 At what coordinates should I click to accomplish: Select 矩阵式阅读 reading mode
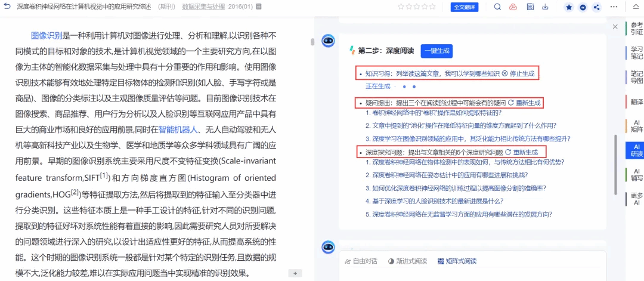(457, 261)
